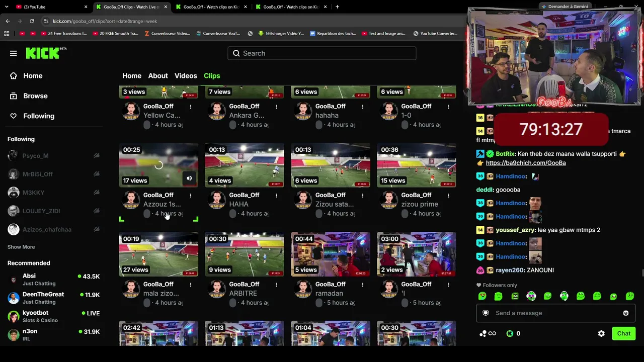Switch to the channel Videos tab

click(x=186, y=76)
